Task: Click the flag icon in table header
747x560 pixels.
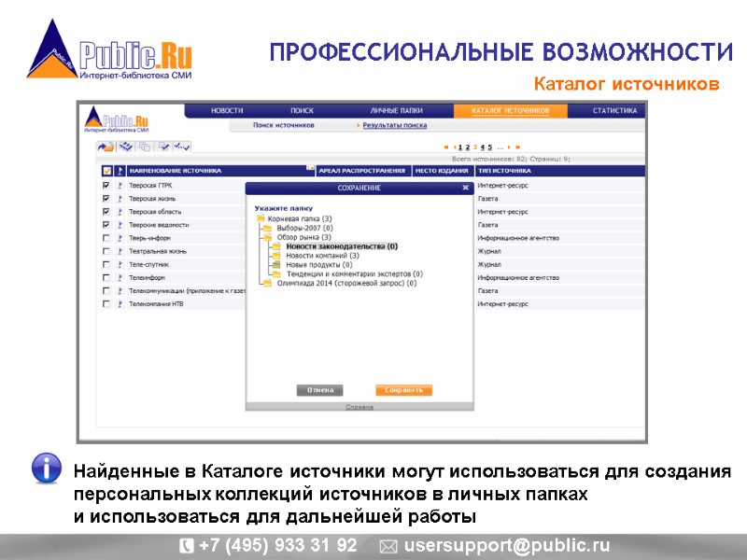Action: click(x=120, y=171)
